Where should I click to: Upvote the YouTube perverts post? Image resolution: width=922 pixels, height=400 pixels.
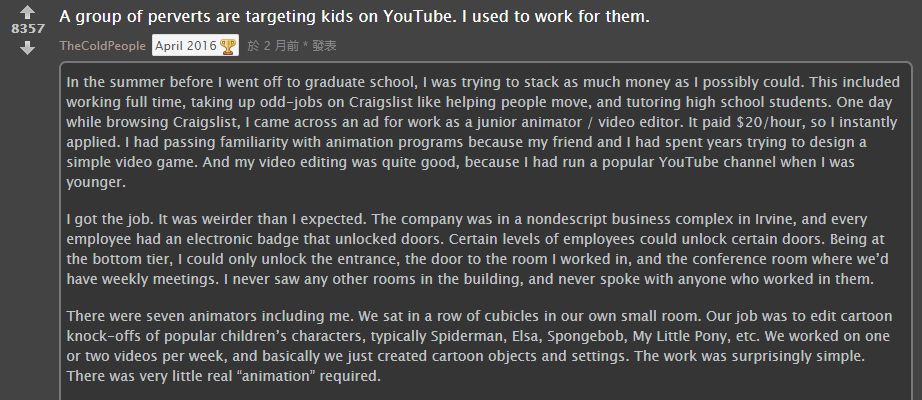27,13
